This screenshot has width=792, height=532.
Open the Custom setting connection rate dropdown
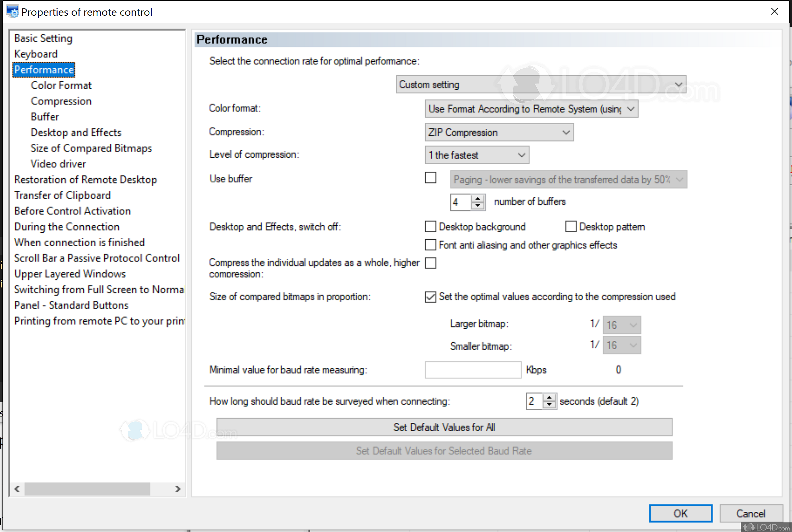(541, 84)
